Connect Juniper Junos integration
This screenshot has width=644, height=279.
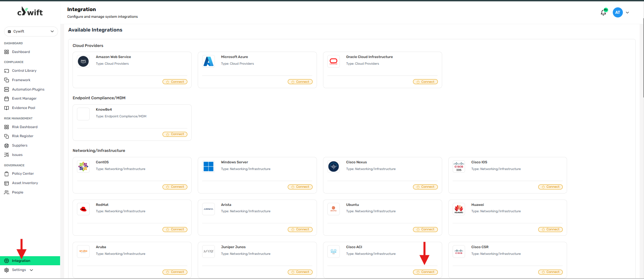(x=300, y=272)
